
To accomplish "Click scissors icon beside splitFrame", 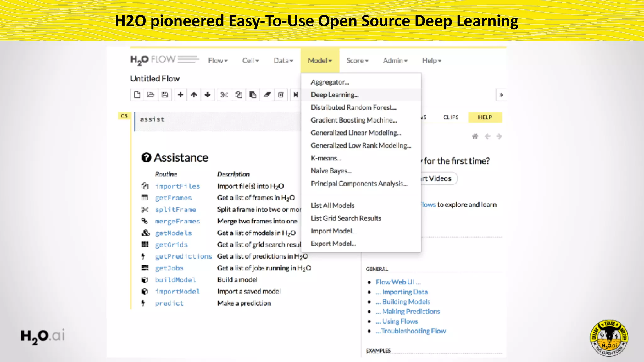I will pyautogui.click(x=145, y=210).
